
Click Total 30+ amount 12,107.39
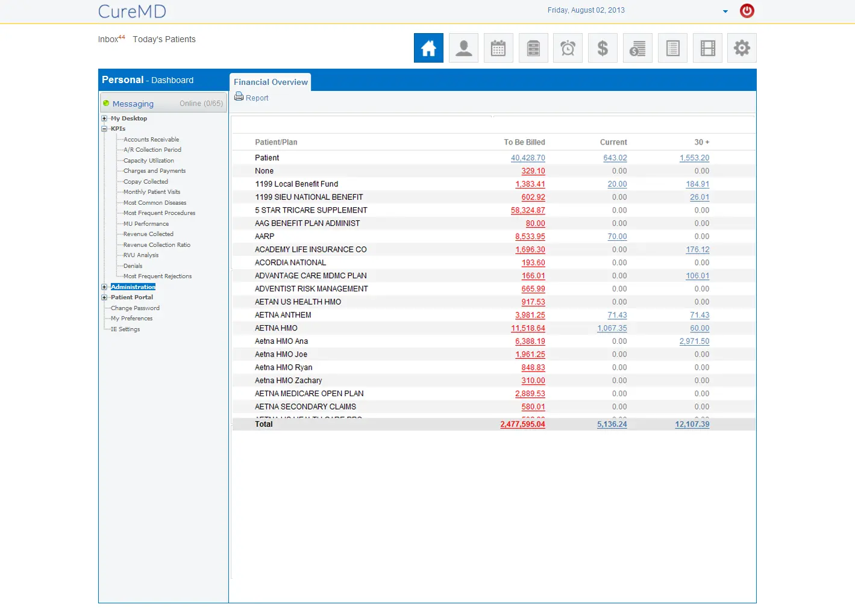[692, 425]
